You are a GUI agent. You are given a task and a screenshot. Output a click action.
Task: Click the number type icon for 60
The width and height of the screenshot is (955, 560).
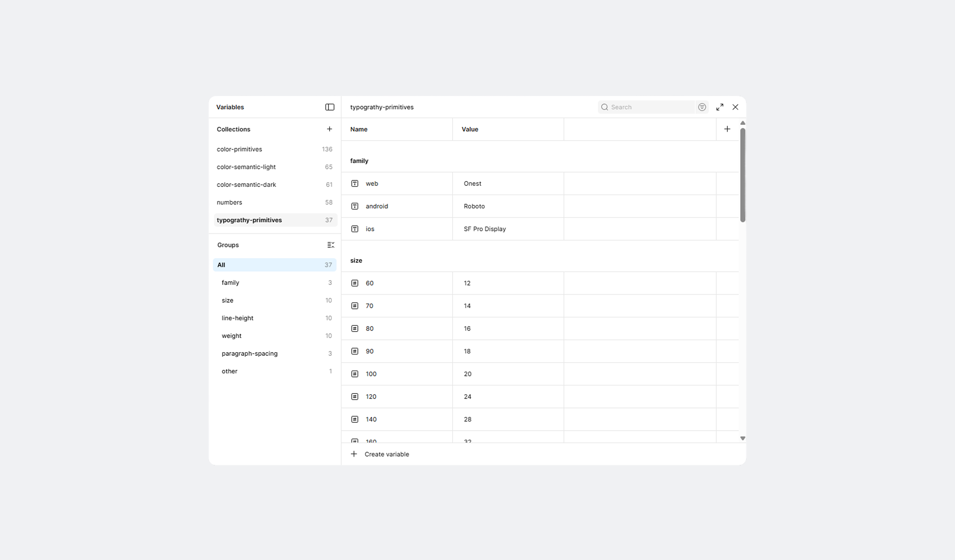355,283
